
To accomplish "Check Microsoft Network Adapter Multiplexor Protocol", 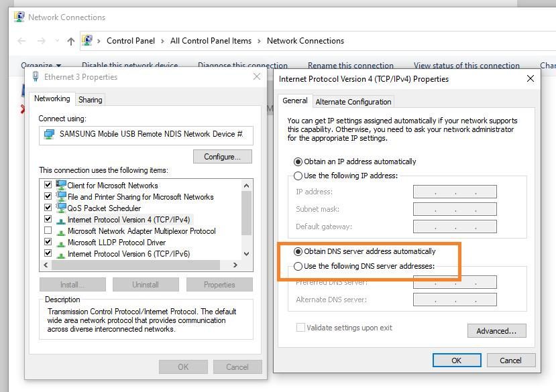I will pos(48,231).
